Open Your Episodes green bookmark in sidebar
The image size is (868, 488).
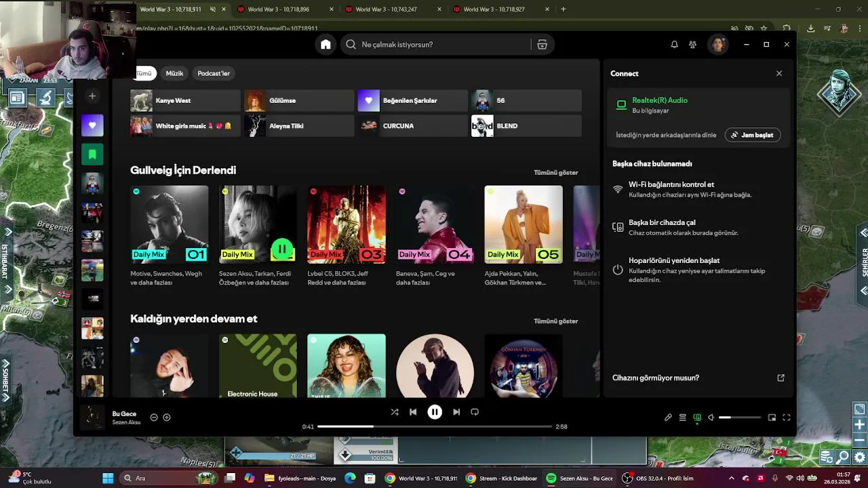click(92, 155)
